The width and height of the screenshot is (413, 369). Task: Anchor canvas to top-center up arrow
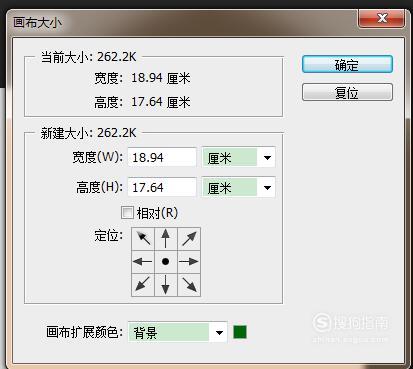[166, 239]
